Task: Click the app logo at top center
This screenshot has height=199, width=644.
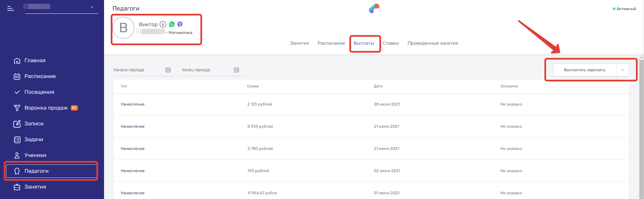Action: click(374, 8)
